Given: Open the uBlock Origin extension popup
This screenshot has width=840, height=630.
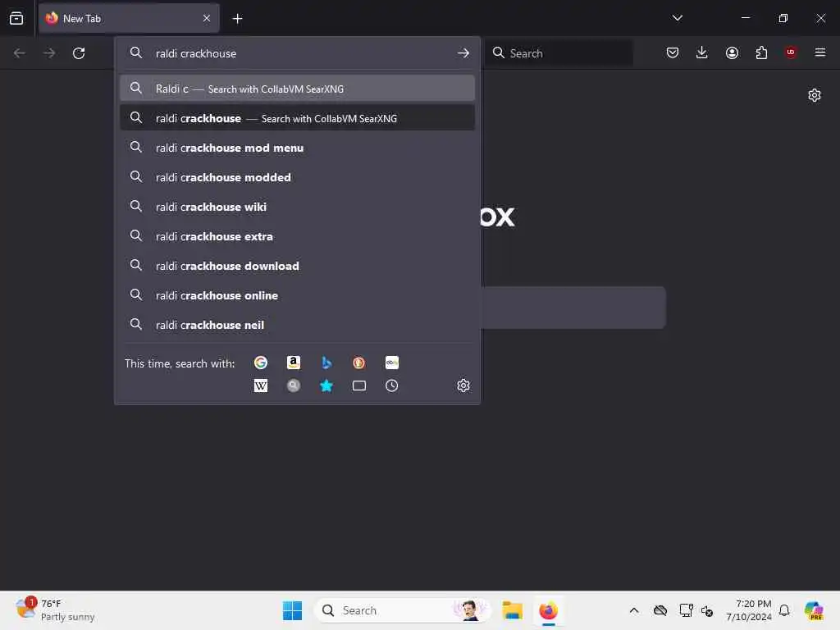Looking at the screenshot, I should tap(791, 52).
